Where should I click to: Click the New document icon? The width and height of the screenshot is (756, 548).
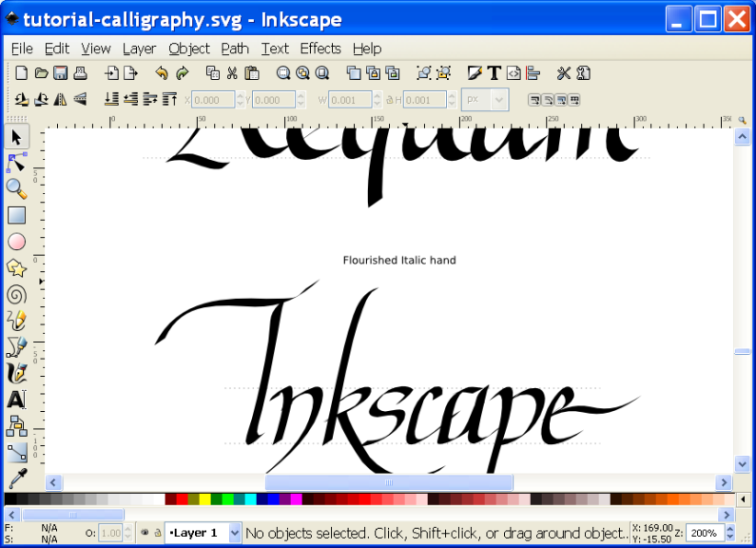point(21,73)
